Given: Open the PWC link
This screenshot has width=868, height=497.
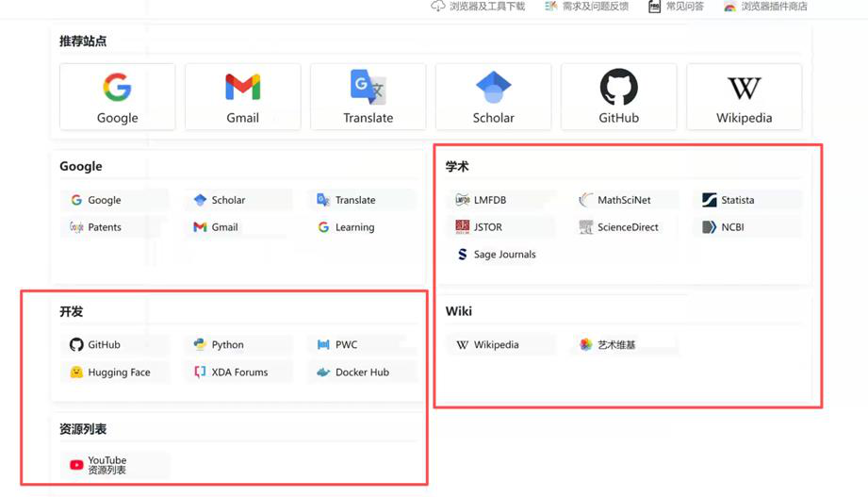Looking at the screenshot, I should (x=362, y=344).
